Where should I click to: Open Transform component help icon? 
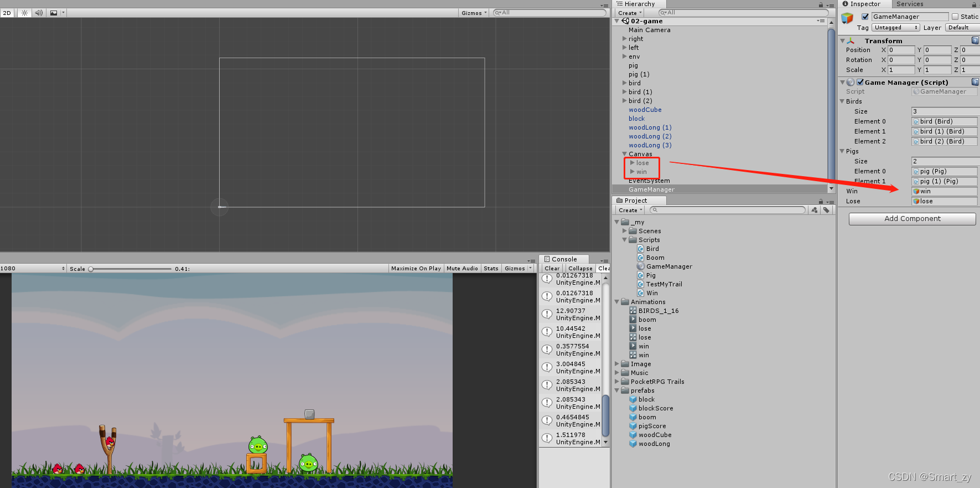point(975,40)
